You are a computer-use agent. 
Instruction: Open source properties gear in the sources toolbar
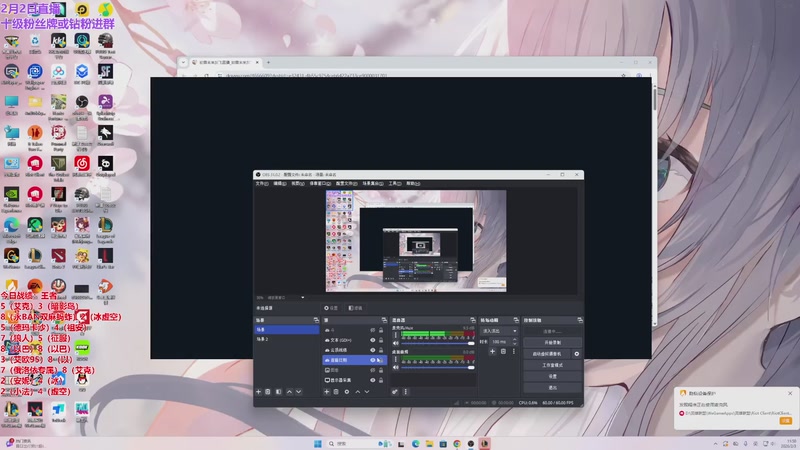(347, 392)
